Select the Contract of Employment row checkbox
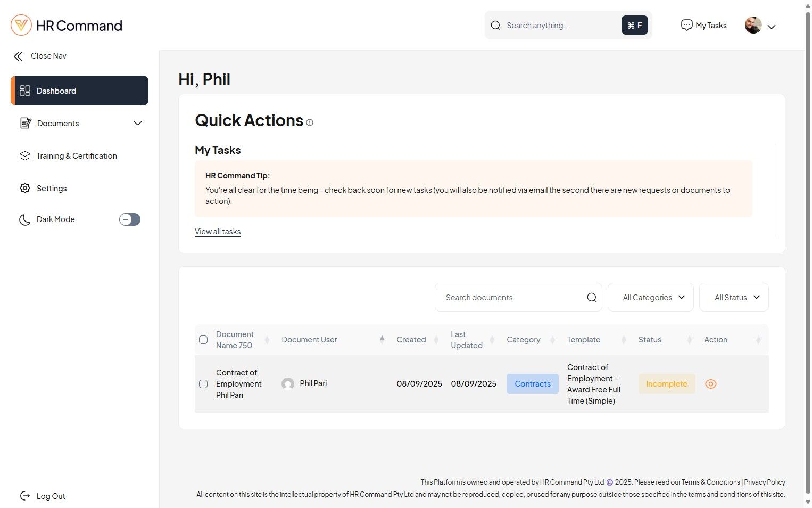The height and width of the screenshot is (508, 812). pos(203,384)
